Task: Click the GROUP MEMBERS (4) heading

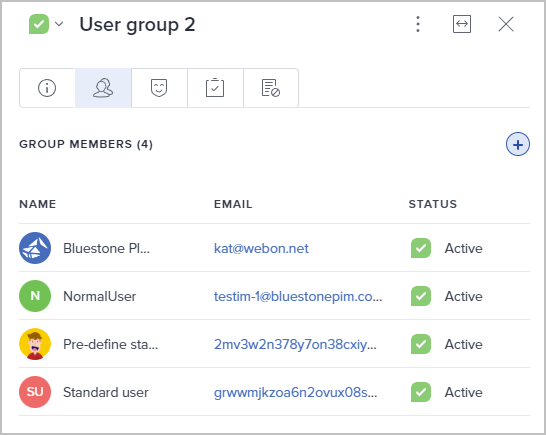Action: point(86,144)
